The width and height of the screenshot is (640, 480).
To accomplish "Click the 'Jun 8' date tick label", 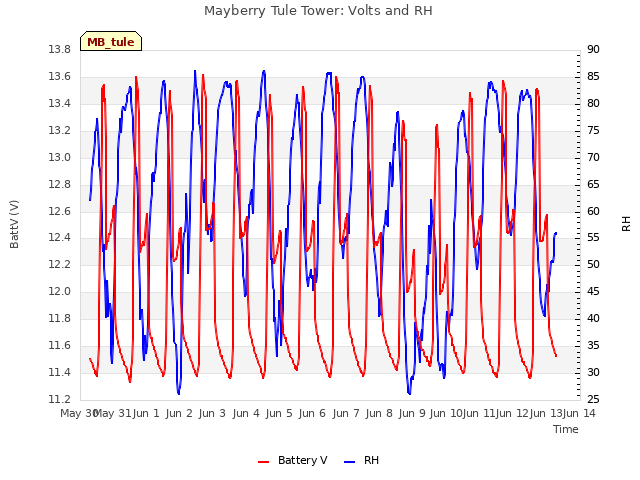I will [379, 413].
